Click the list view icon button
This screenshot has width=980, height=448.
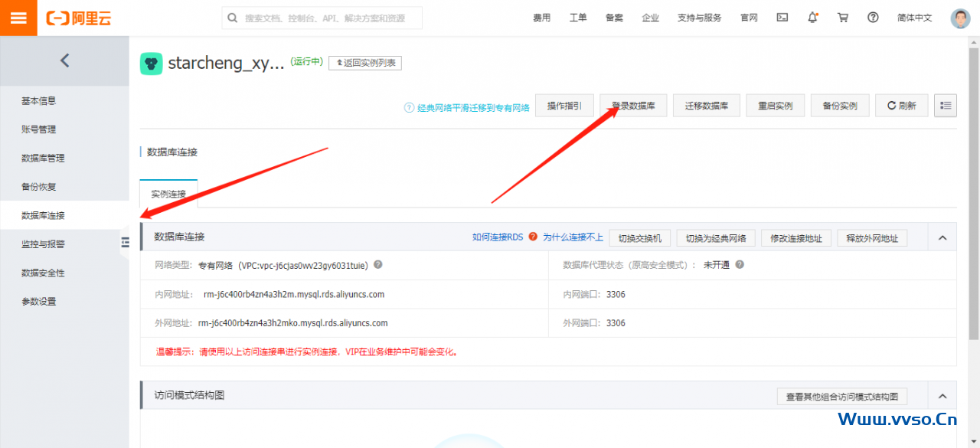click(946, 106)
